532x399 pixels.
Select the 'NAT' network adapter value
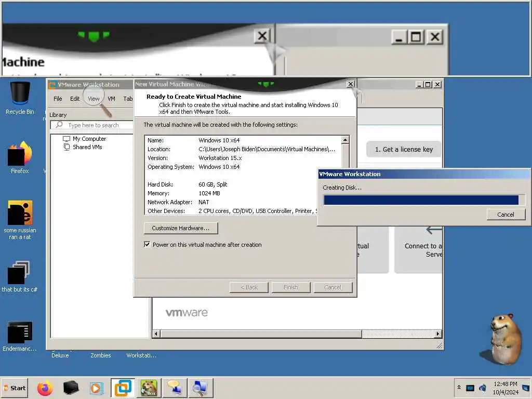click(x=204, y=202)
